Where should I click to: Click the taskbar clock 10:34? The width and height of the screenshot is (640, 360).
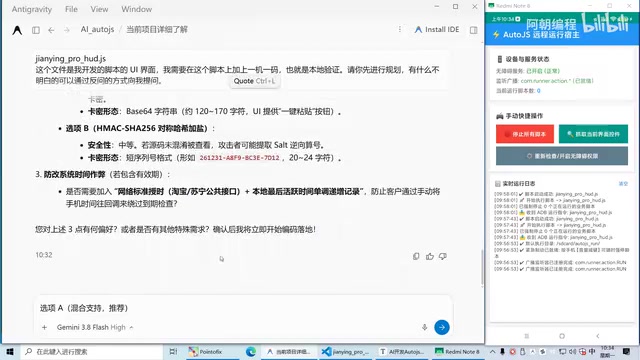[x=607, y=351]
